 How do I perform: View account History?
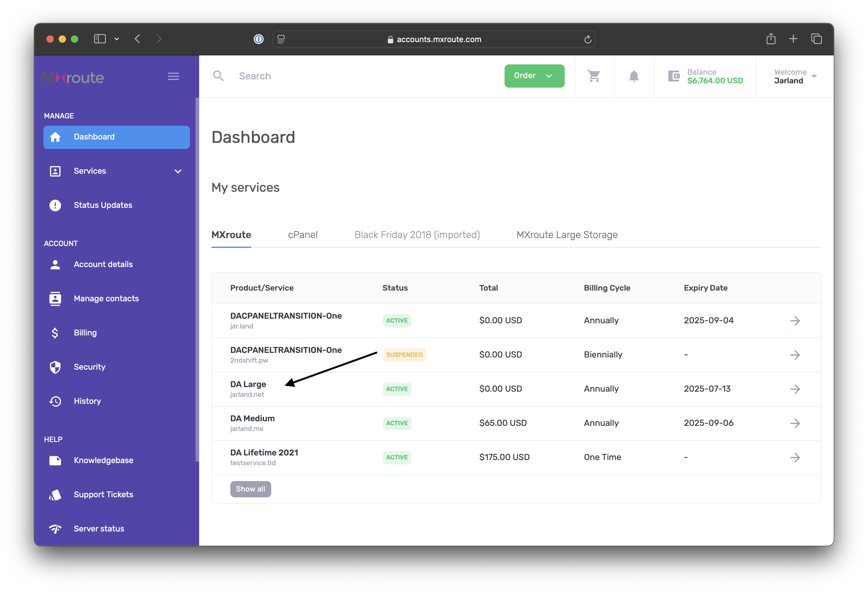tap(87, 401)
